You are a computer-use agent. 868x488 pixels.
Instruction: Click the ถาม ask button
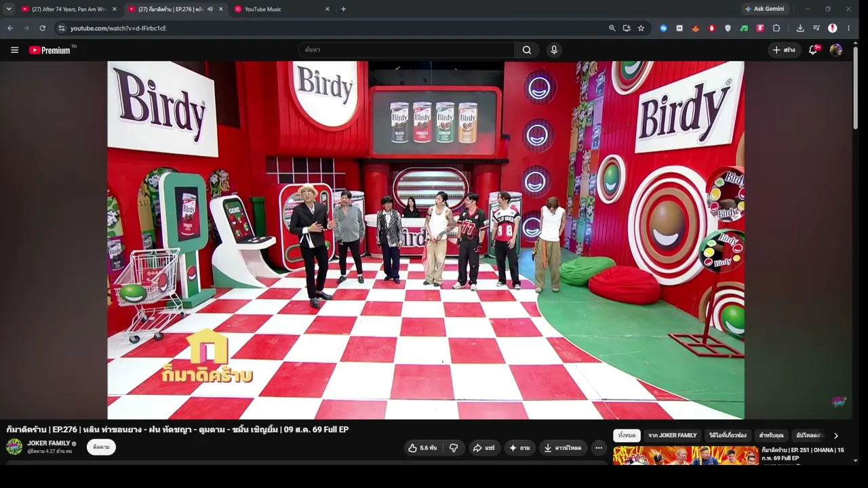coord(519,448)
